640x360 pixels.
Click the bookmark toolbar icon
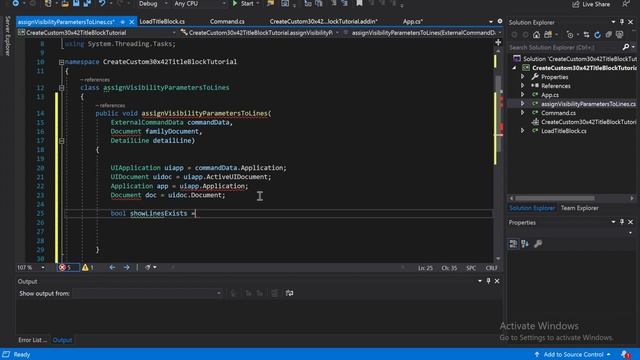pyautogui.click(x=359, y=4)
